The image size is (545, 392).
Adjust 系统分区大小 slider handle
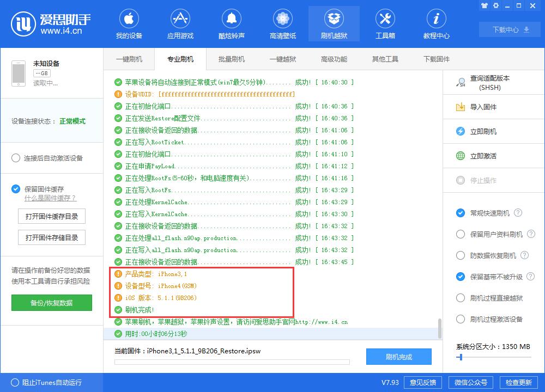click(x=461, y=357)
